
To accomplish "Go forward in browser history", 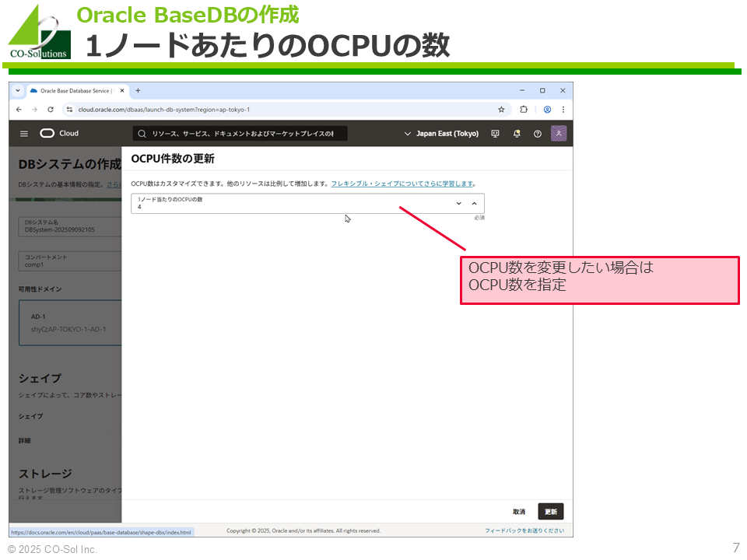I will [x=34, y=110].
